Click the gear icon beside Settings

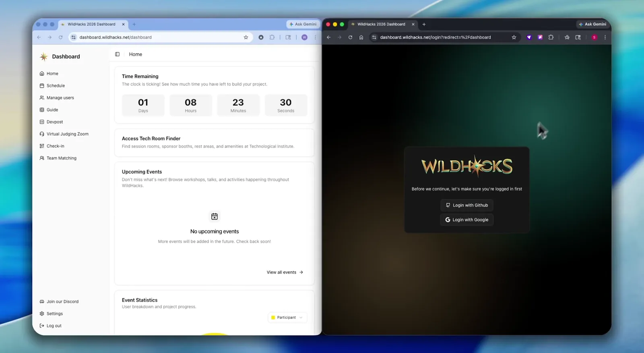42,314
